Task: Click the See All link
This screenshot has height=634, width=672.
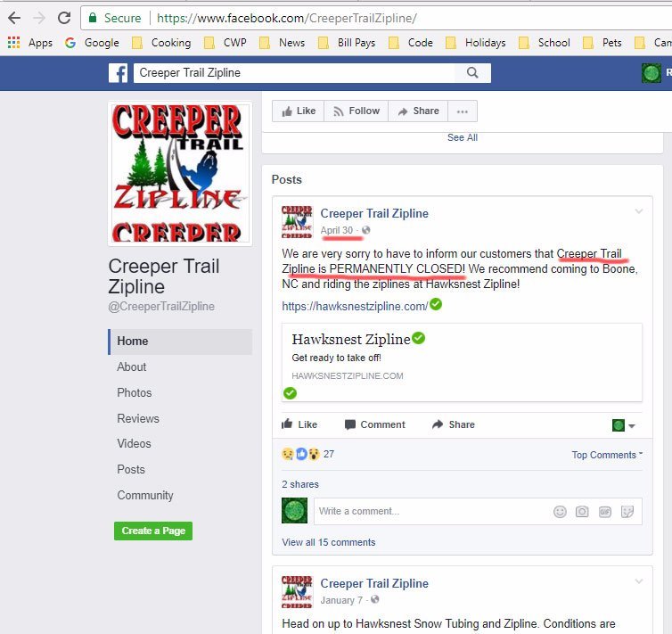Action: (x=462, y=137)
